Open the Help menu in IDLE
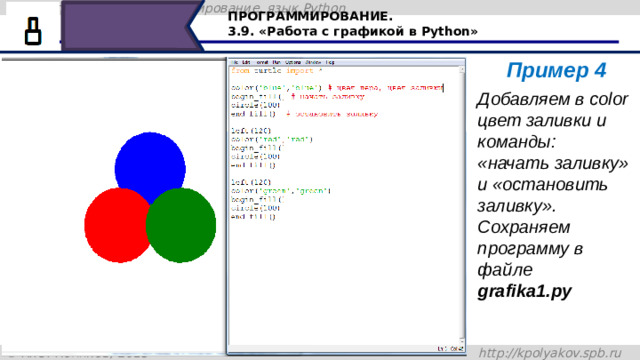Image resolution: width=640 pixels, height=360 pixels. 330,62
